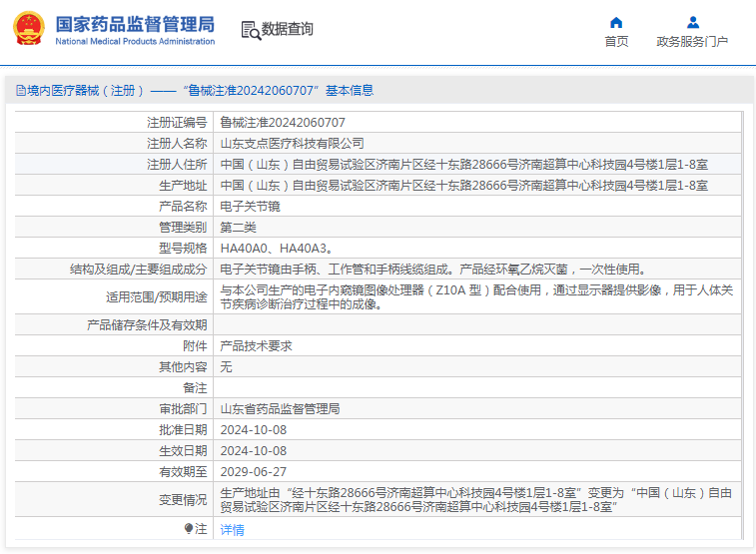Click the lightbulb icon next to 注
756x554 pixels.
coord(189,528)
